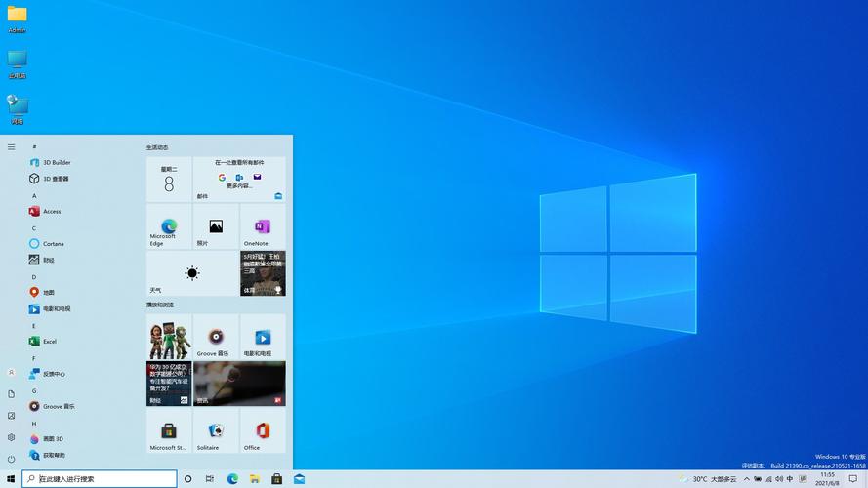Click the Power button in Start sidebar

pyautogui.click(x=11, y=459)
